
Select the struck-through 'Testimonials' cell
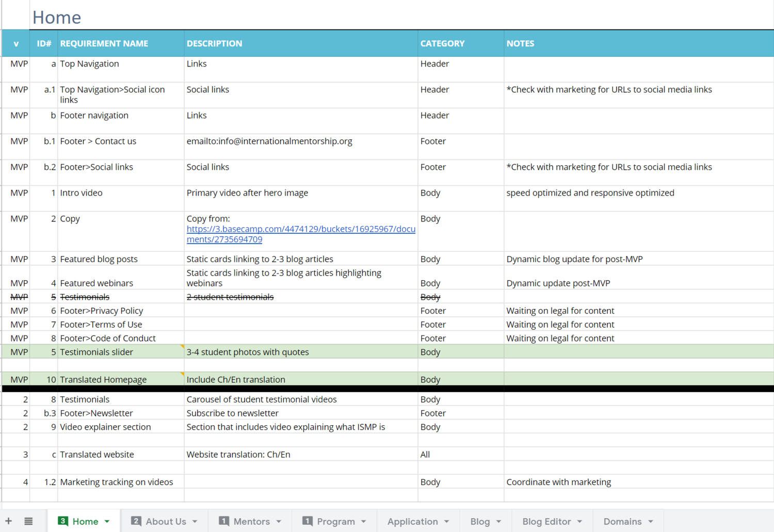(x=121, y=297)
